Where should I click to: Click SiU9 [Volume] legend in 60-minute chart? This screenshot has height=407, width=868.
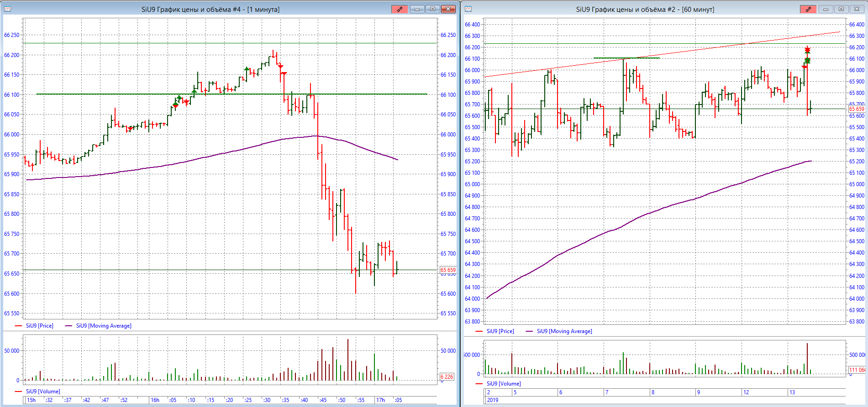pyautogui.click(x=503, y=384)
